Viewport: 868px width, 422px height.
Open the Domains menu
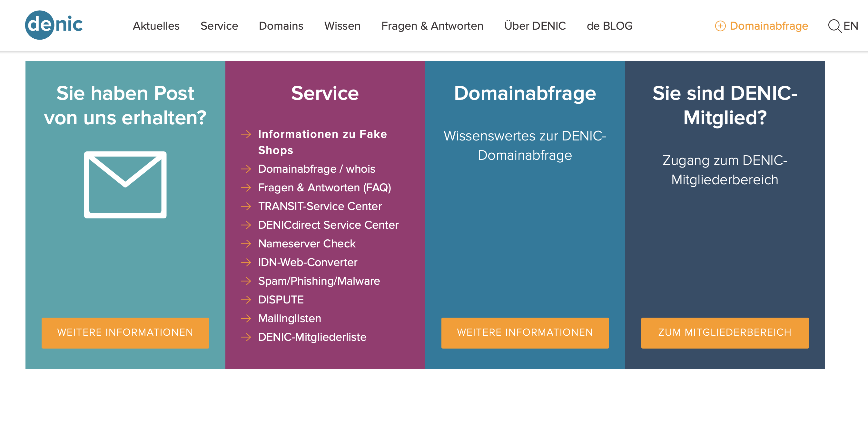tap(281, 26)
